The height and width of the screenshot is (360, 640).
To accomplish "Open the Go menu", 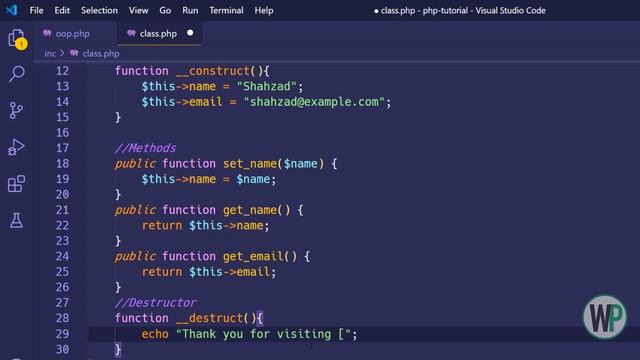I will click(x=165, y=10).
